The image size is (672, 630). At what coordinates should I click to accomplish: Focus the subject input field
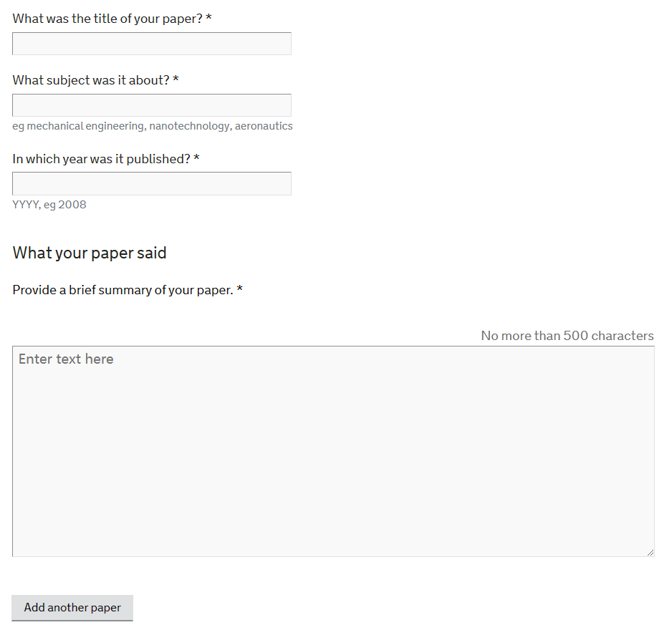(152, 105)
